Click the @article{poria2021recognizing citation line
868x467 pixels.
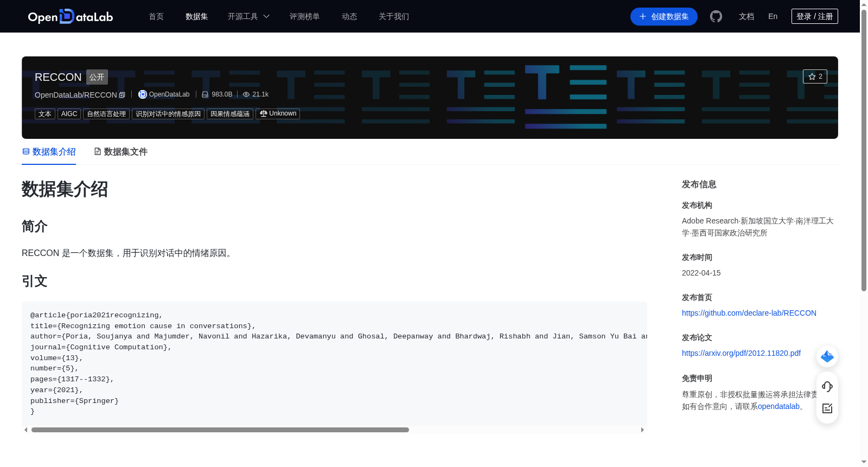pos(97,315)
